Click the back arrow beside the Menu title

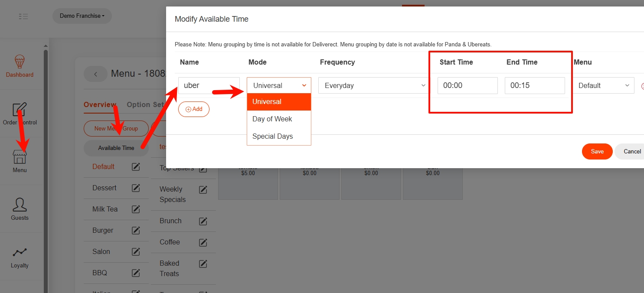coord(95,74)
